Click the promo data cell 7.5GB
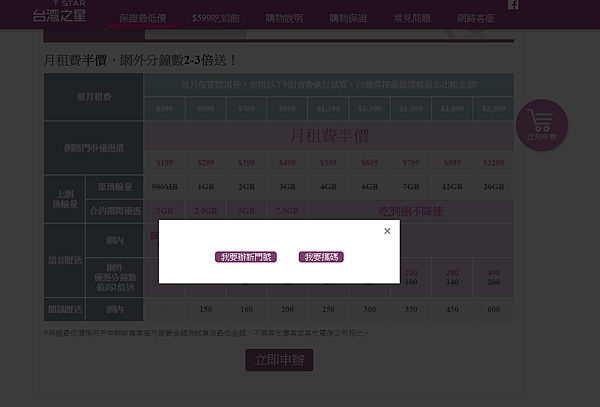600x407 pixels. click(287, 211)
